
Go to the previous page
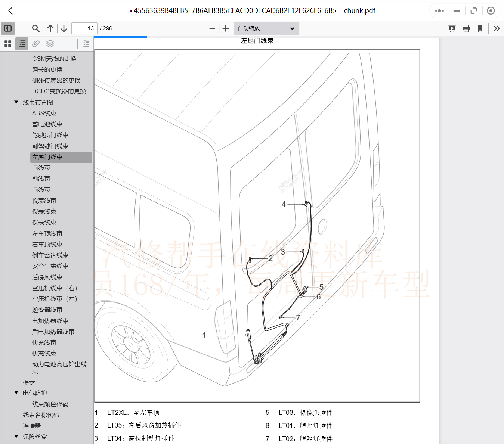(50, 28)
